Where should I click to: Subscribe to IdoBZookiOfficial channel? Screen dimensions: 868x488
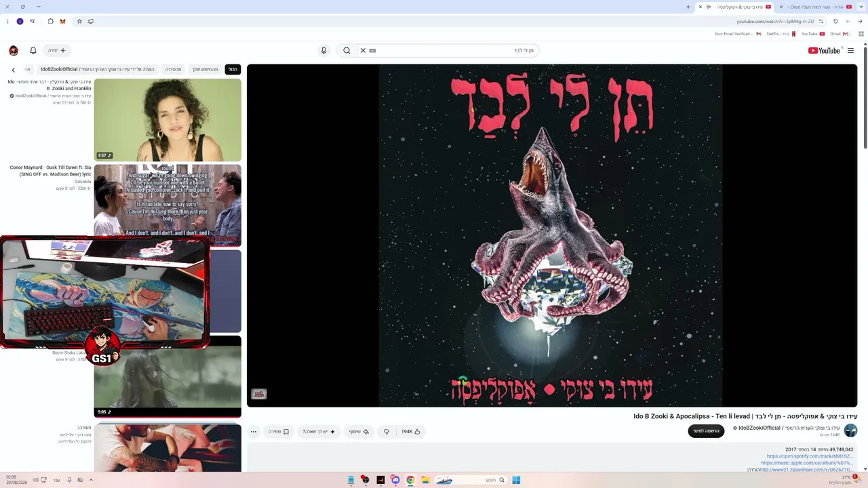coord(706,430)
